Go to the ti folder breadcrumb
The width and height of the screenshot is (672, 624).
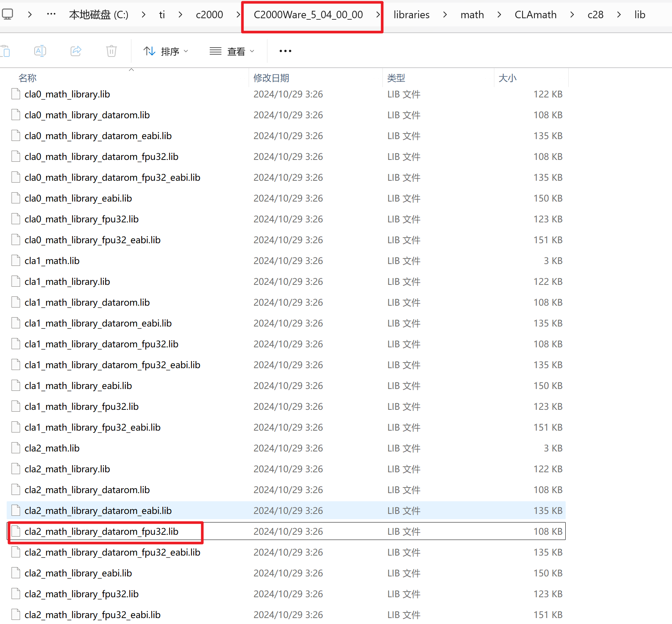[162, 15]
